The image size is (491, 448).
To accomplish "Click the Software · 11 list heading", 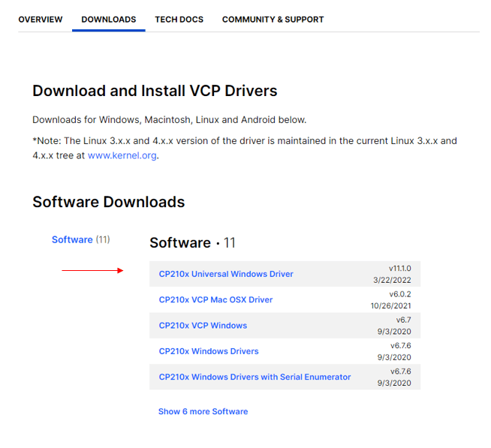I will (192, 243).
